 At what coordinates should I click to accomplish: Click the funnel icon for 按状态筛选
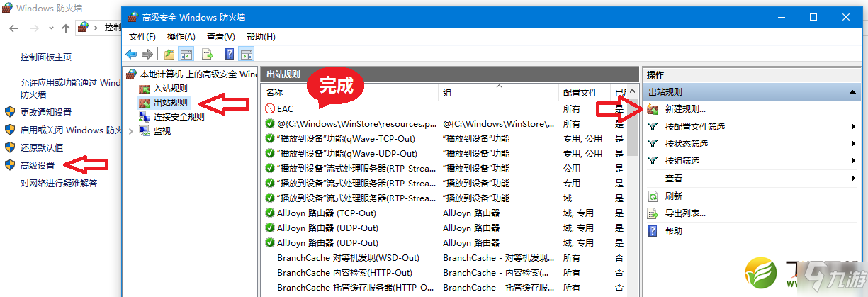tap(653, 144)
